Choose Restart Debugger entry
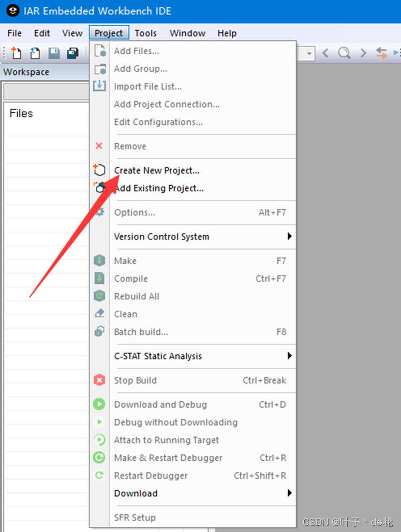The width and height of the screenshot is (401, 532). tap(193, 475)
